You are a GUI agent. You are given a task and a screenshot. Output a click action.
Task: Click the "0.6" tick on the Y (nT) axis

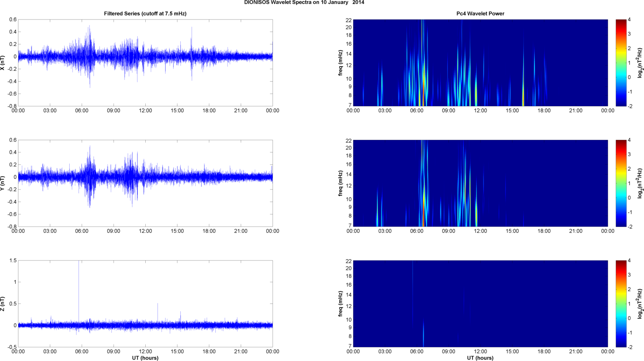click(13, 140)
